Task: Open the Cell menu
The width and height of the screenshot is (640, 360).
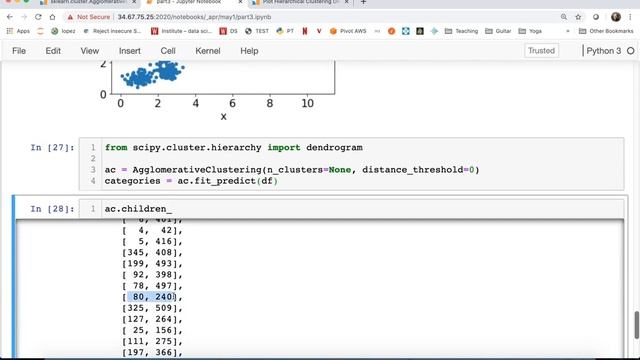Action: (168, 51)
